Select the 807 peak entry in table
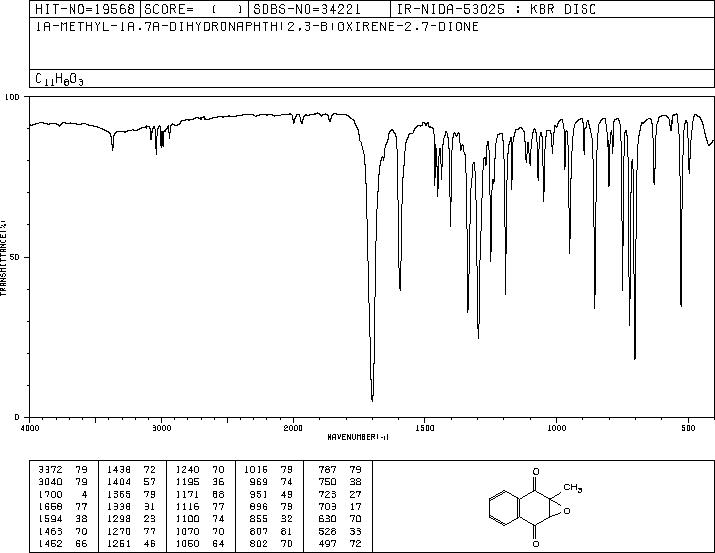715x553 pixels. (272, 531)
